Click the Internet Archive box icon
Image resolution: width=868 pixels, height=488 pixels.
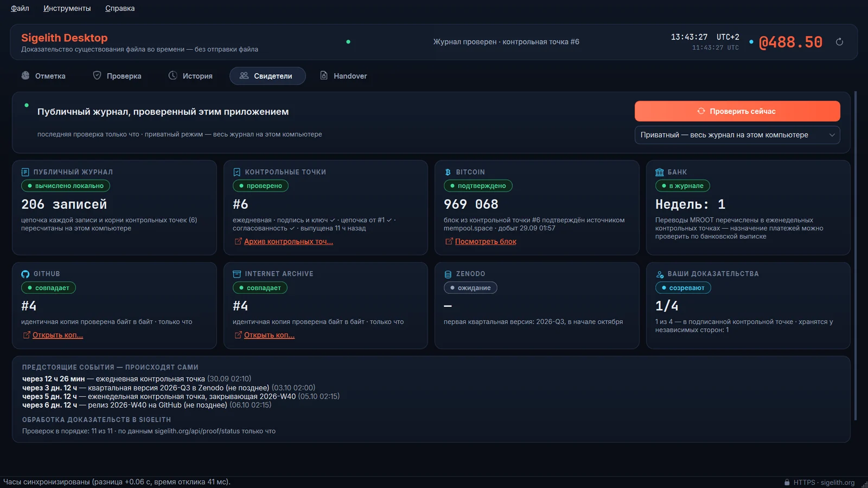point(237,274)
